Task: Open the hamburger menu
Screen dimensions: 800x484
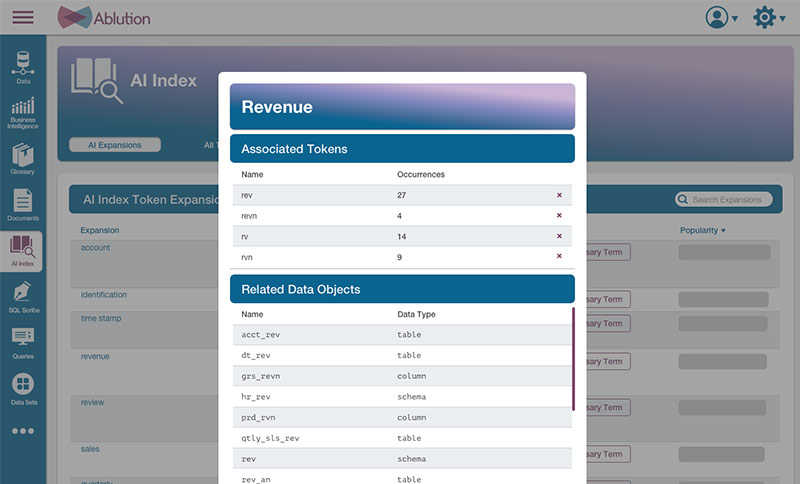Action: (23, 17)
